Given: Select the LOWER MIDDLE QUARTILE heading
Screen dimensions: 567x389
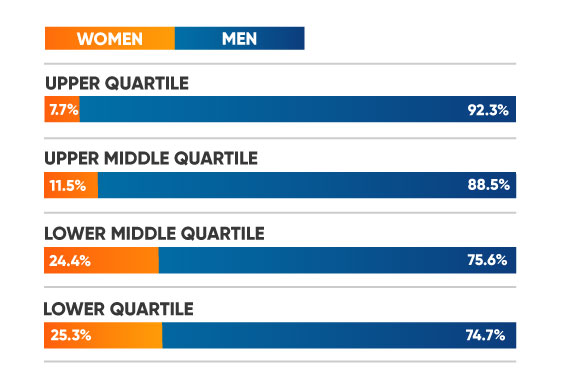Looking at the screenshot, I should (x=154, y=234).
